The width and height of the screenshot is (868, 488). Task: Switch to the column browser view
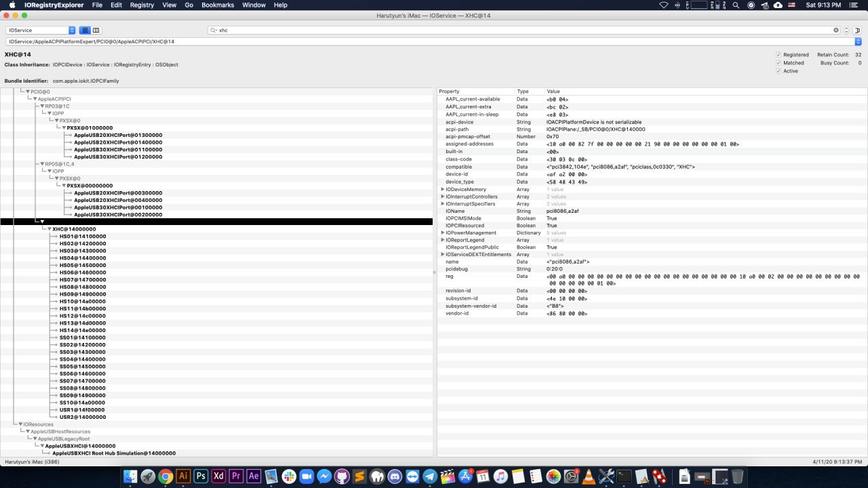tap(96, 30)
